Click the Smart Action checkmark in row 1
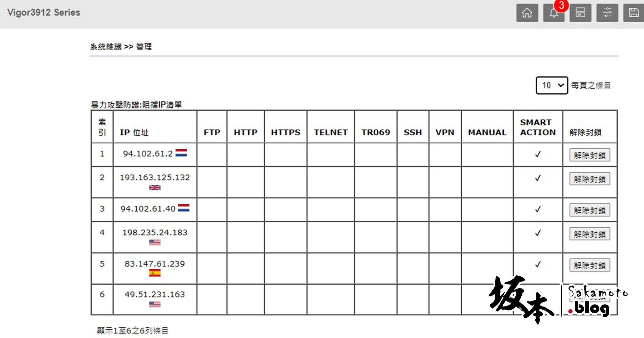 (538, 154)
